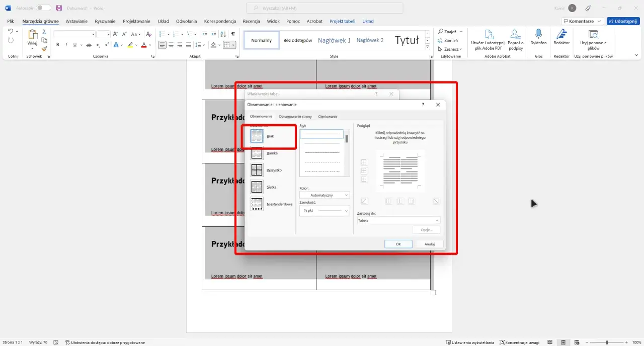Click OK in the borders dialog
644x346 pixels.
tap(398, 244)
